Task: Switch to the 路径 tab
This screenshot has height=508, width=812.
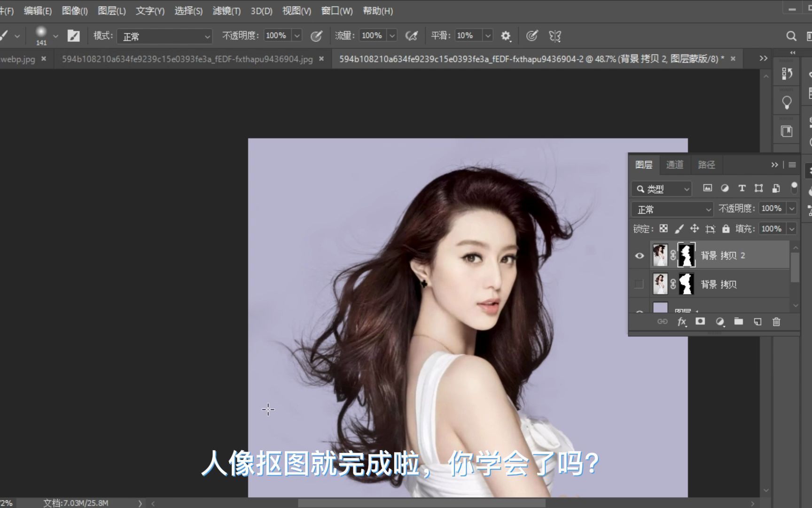Action: (706, 165)
